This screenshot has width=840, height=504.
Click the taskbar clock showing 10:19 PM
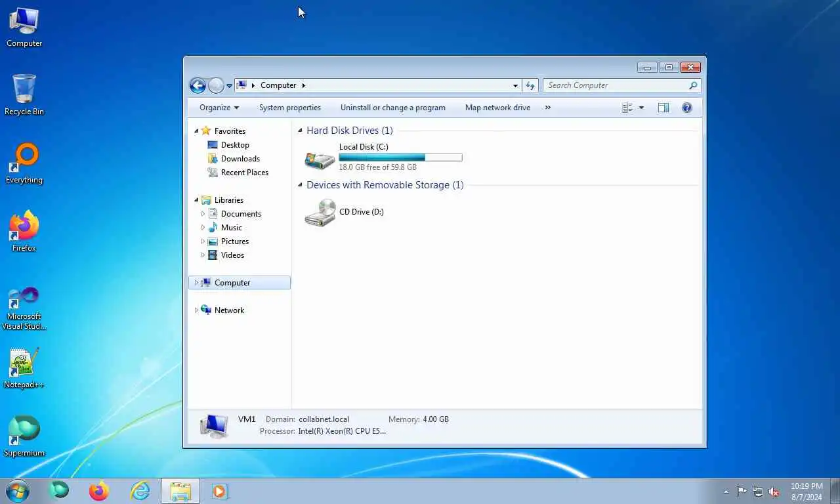pyautogui.click(x=807, y=492)
